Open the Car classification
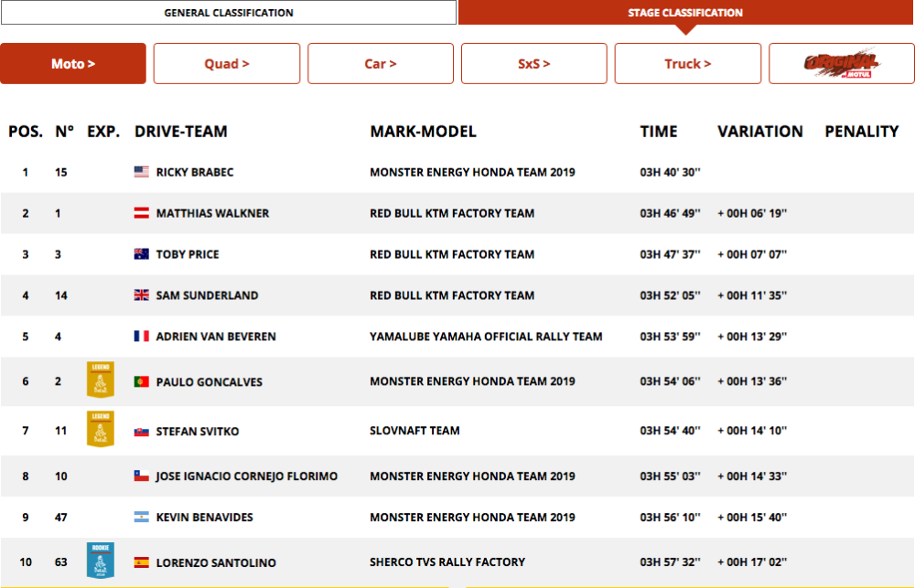The width and height of the screenshot is (915, 588). pos(380,63)
